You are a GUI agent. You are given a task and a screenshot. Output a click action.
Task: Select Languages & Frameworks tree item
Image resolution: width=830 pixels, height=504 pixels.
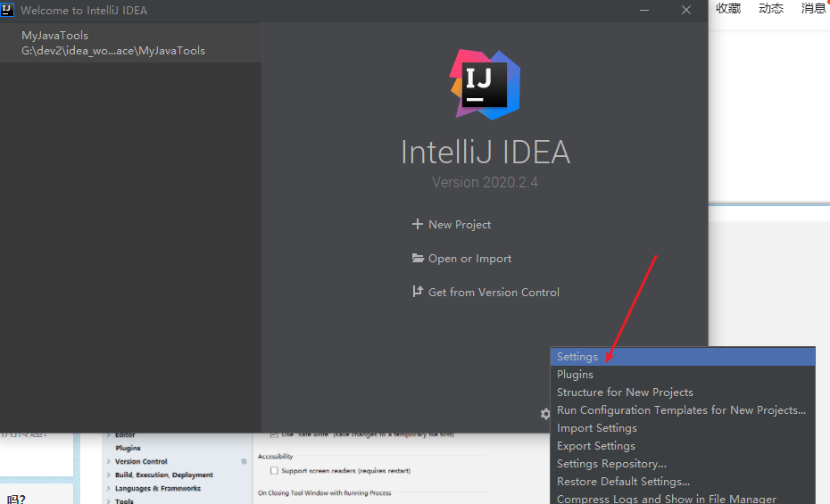pos(158,489)
